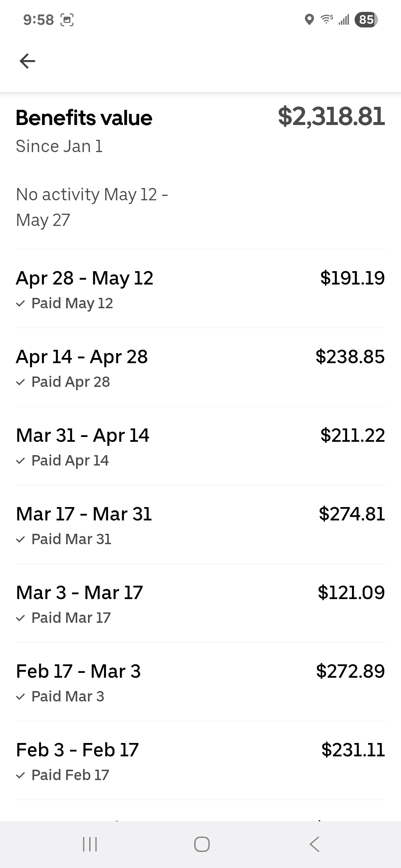Tap the screenshot icon beside the clock
The image size is (401, 868).
pyautogui.click(x=67, y=20)
